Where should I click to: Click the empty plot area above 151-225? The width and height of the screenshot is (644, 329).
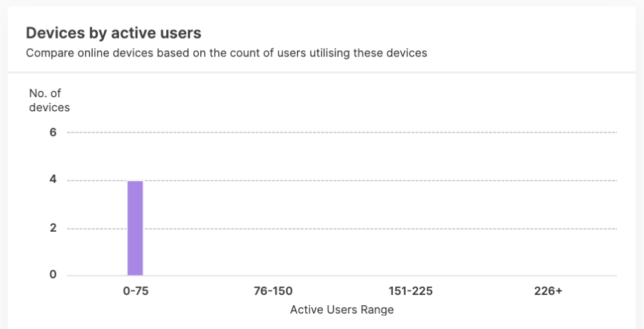[411, 205]
